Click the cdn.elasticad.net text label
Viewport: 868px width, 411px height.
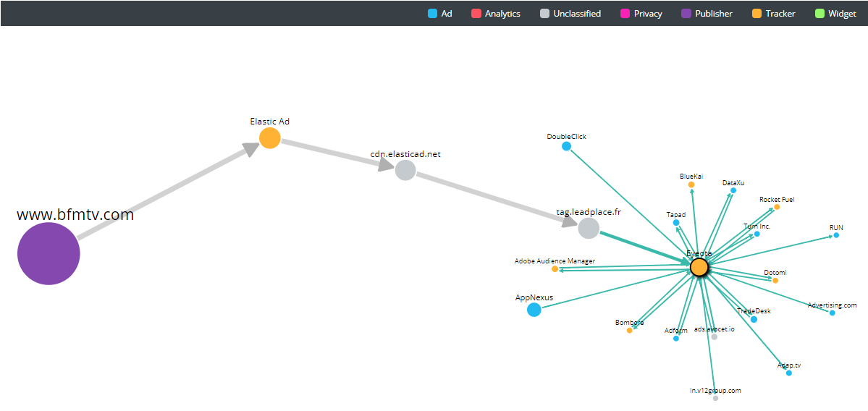tap(405, 154)
